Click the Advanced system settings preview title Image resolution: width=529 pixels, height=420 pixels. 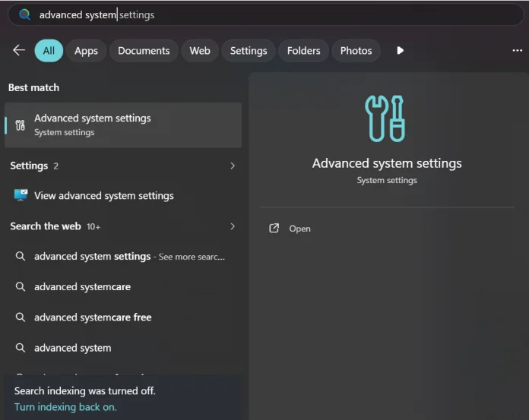coord(387,163)
